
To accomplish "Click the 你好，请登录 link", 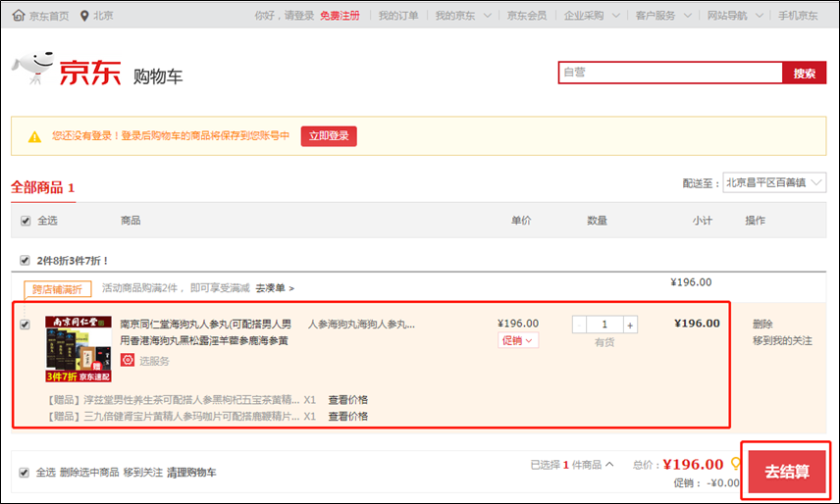I will pos(284,16).
